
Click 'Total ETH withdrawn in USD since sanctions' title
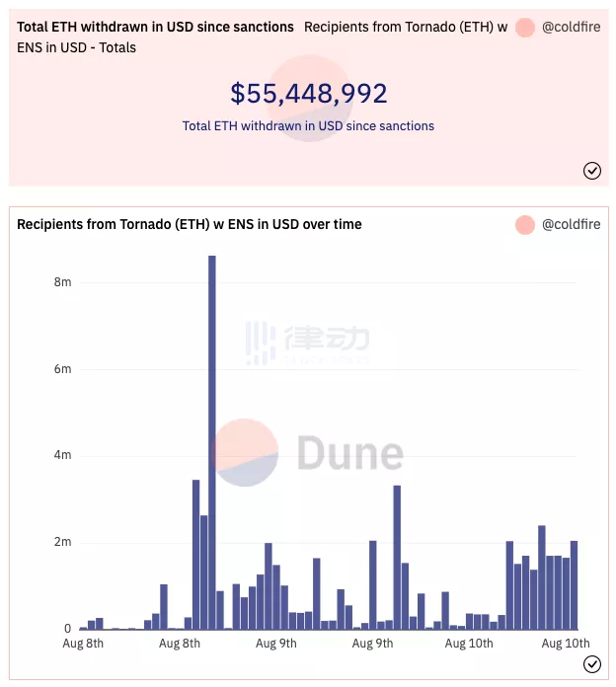155,28
